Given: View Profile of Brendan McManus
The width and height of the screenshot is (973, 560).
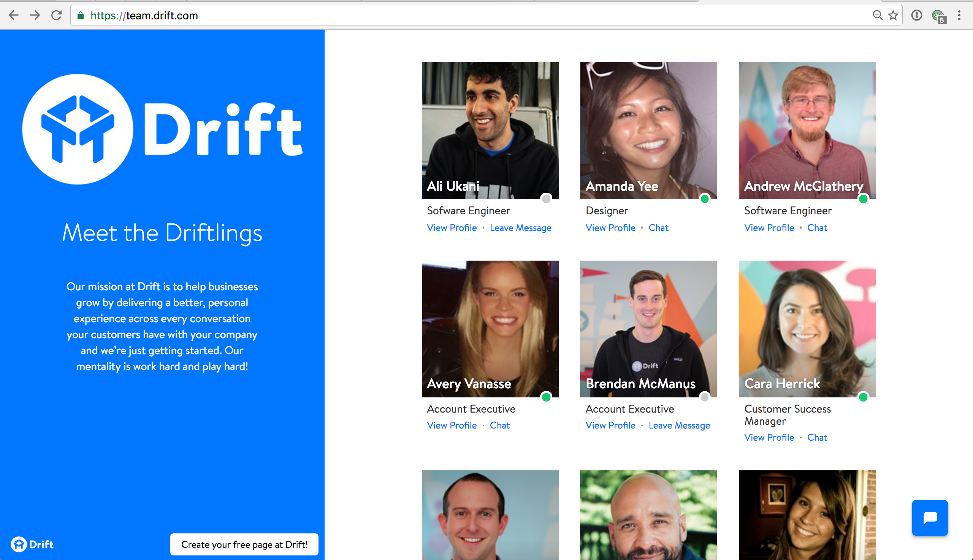Looking at the screenshot, I should point(610,426).
